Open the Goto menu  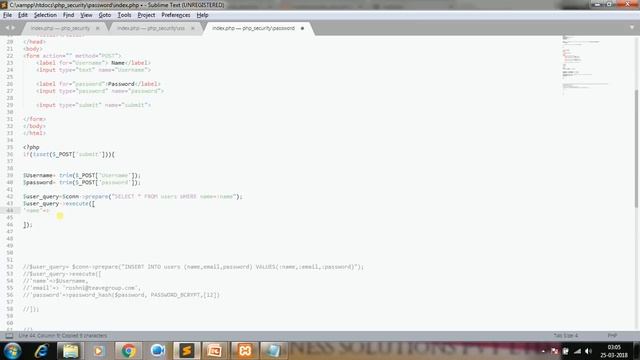pos(104,15)
